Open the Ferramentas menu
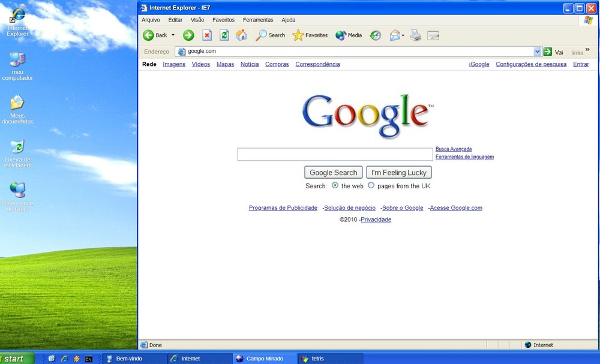This screenshot has width=600, height=364. tap(258, 20)
